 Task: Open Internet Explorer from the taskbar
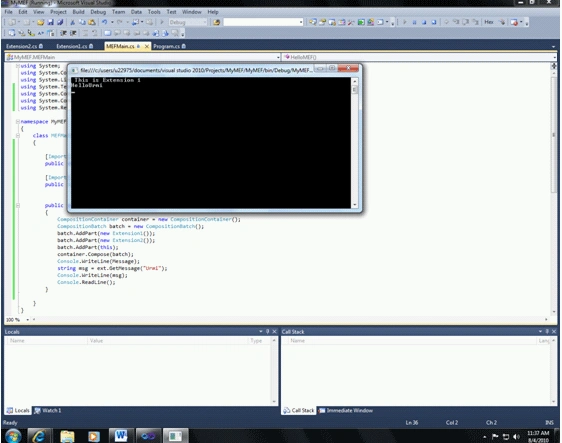click(38, 436)
